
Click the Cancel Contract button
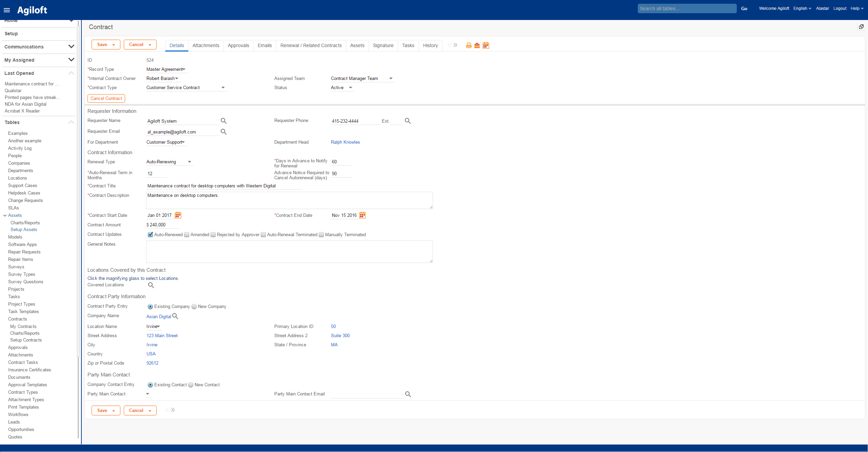coord(106,99)
